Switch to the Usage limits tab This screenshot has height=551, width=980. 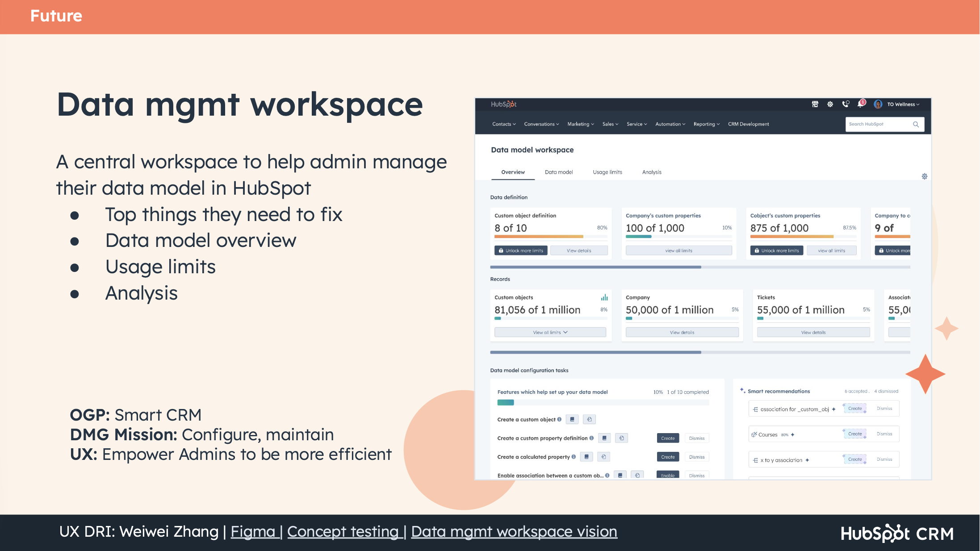tap(607, 172)
